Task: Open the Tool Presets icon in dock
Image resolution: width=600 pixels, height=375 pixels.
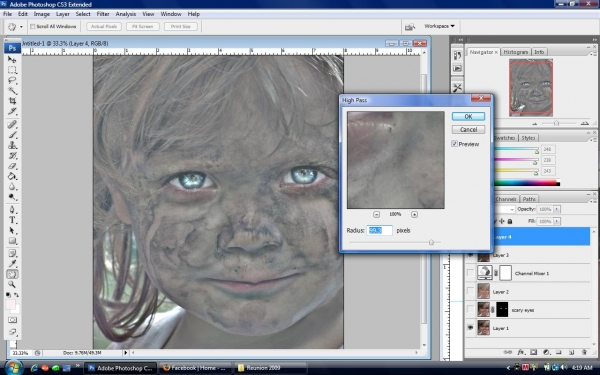Action: click(457, 88)
